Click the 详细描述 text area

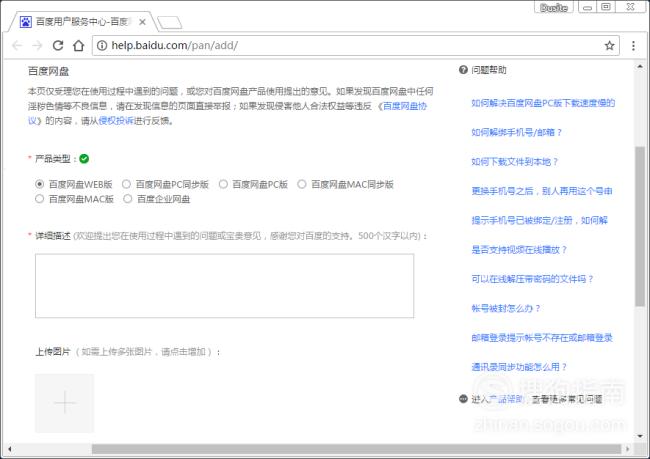click(x=224, y=286)
